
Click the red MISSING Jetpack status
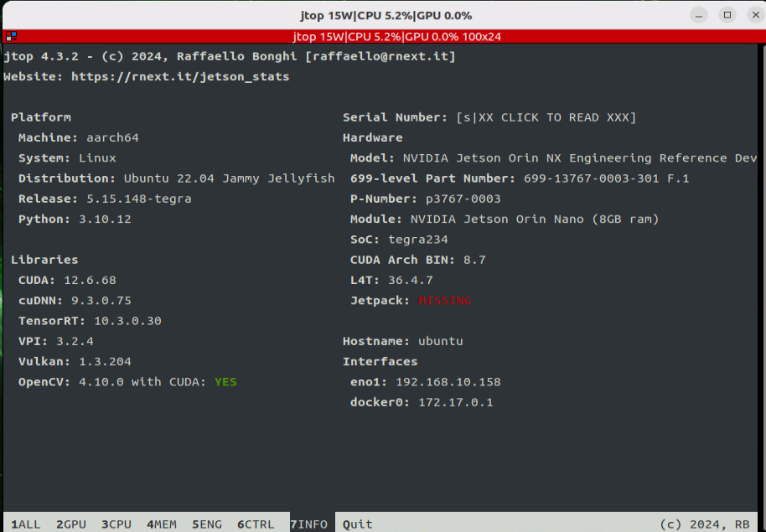coord(444,301)
